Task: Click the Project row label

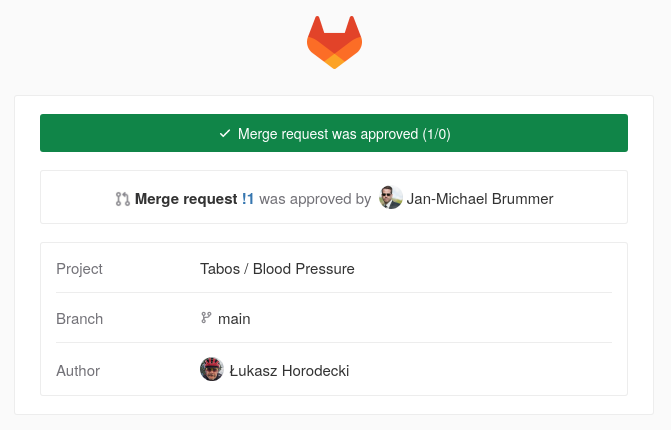Action: pyautogui.click(x=79, y=269)
